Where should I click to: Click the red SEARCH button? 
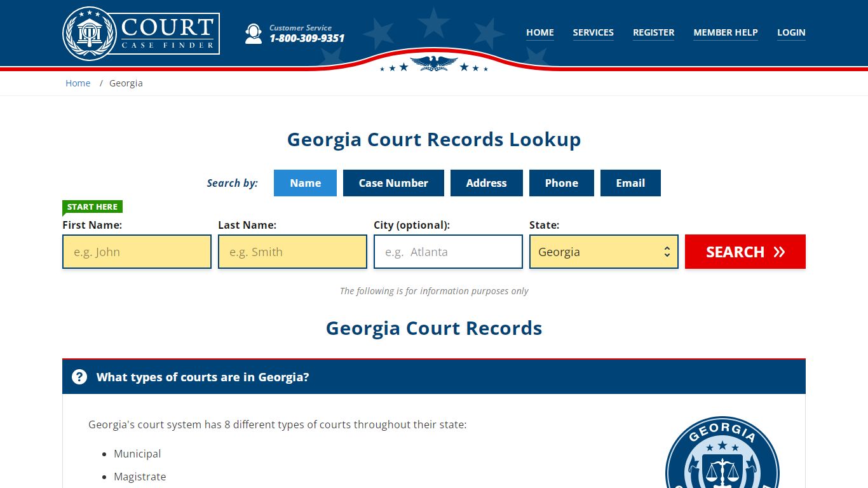[745, 252]
